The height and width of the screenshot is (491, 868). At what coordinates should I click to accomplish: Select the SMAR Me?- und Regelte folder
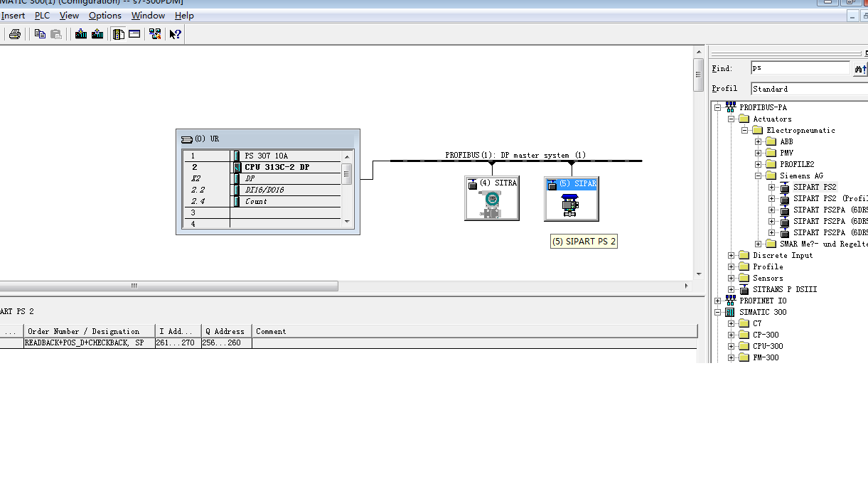pyautogui.click(x=823, y=244)
